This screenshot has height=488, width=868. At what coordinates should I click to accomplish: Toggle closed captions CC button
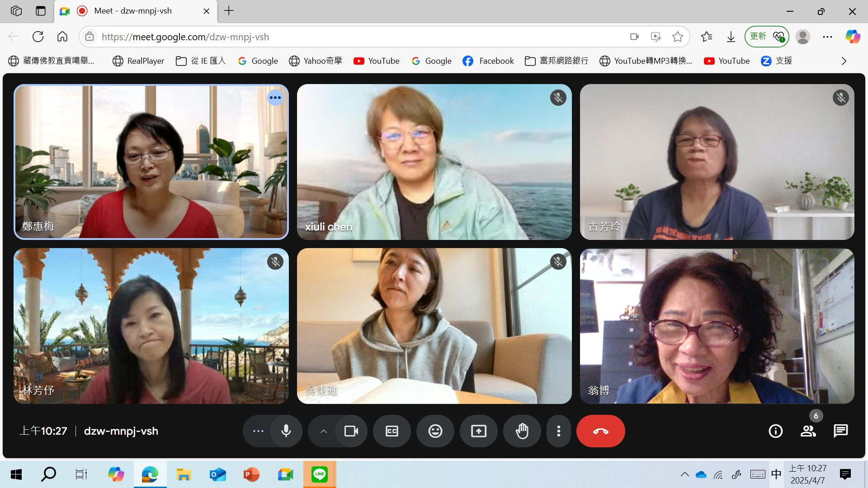392,431
